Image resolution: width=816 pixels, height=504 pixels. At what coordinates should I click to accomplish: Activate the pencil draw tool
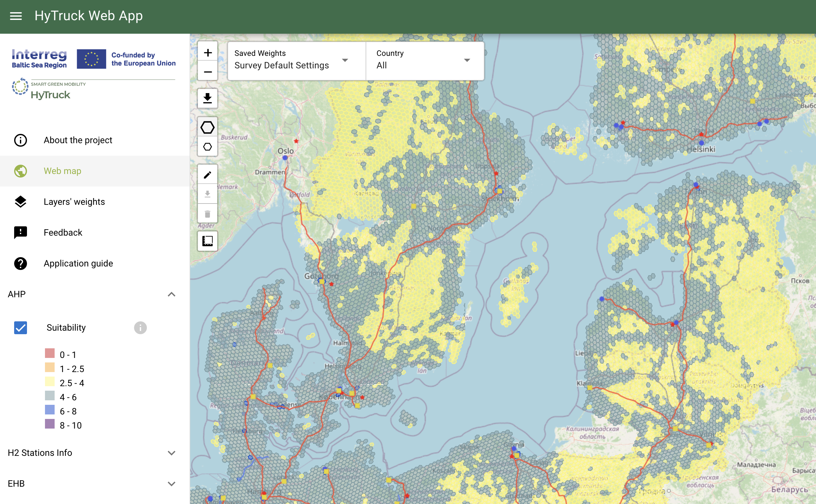[x=208, y=175]
